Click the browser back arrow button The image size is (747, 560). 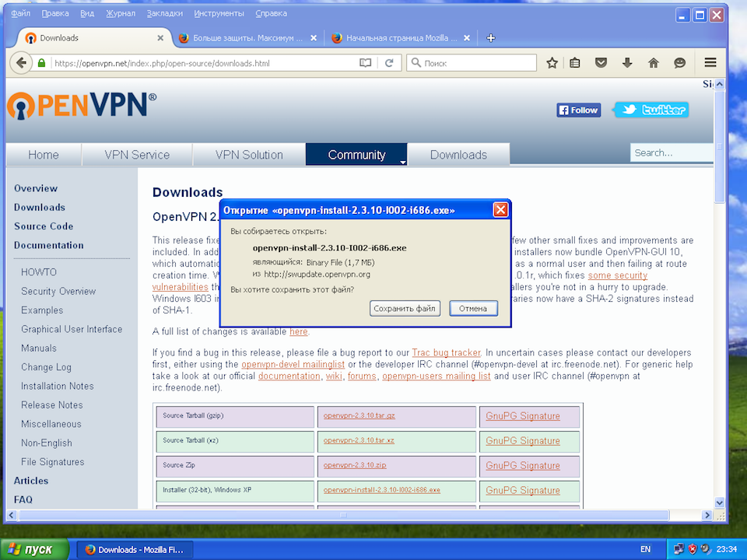20,63
